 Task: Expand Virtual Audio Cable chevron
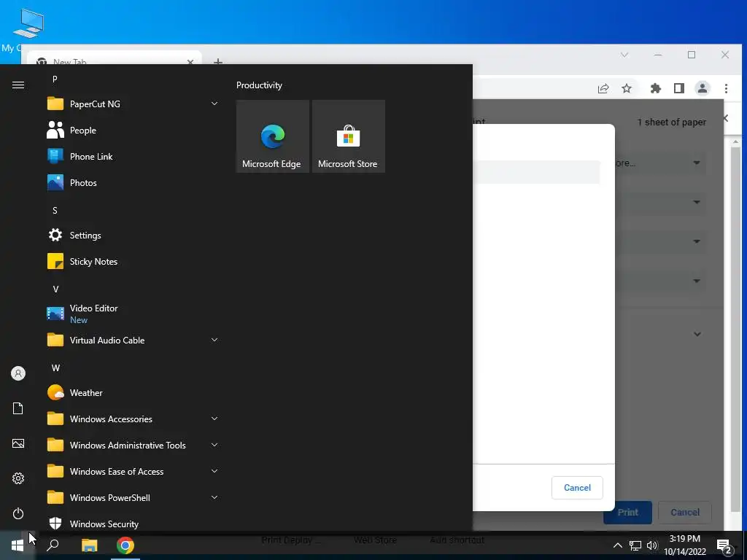point(214,340)
